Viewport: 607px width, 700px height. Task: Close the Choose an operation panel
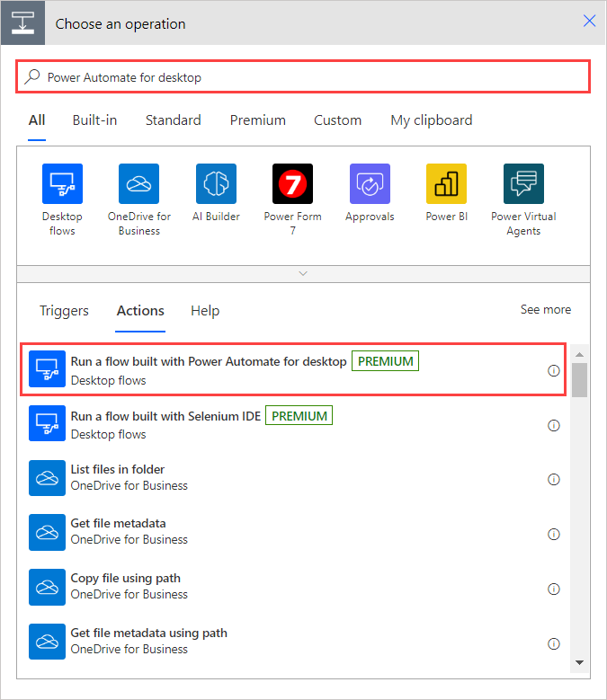point(589,21)
